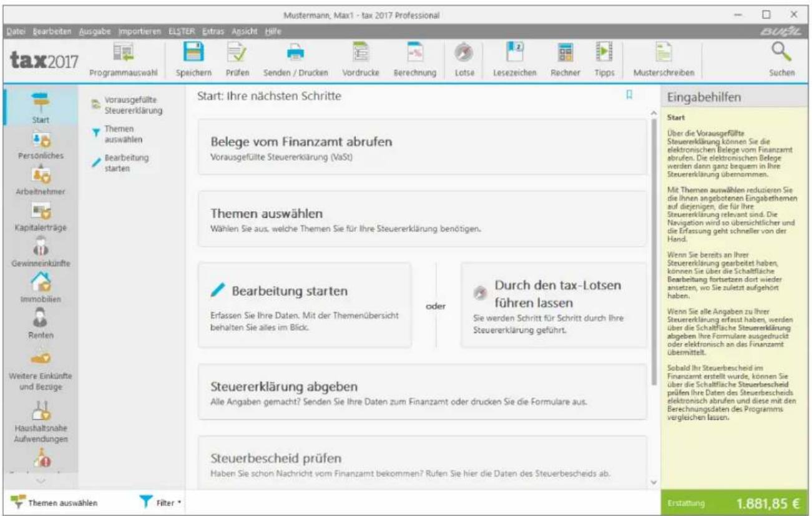Show Tipps in the toolbar
Viewport: 812px width, 516px height.
click(604, 59)
